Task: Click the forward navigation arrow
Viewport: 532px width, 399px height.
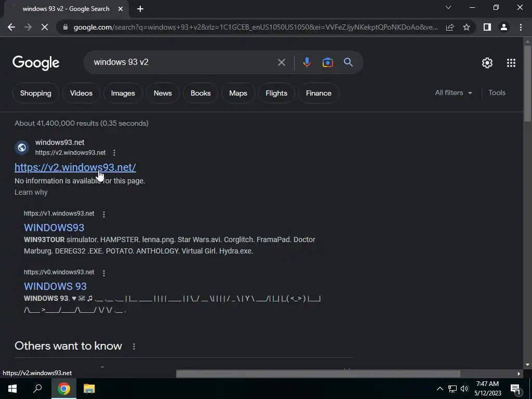Action: click(x=28, y=27)
